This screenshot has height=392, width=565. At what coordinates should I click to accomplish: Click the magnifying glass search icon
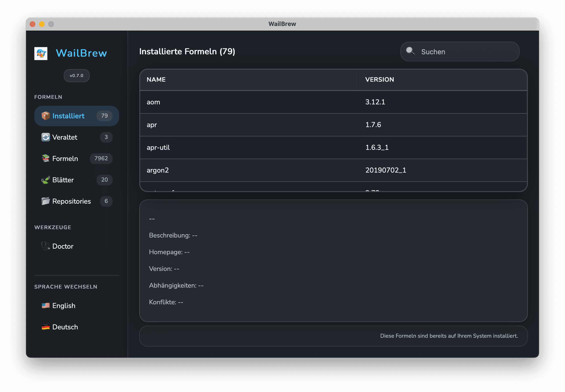[410, 51]
